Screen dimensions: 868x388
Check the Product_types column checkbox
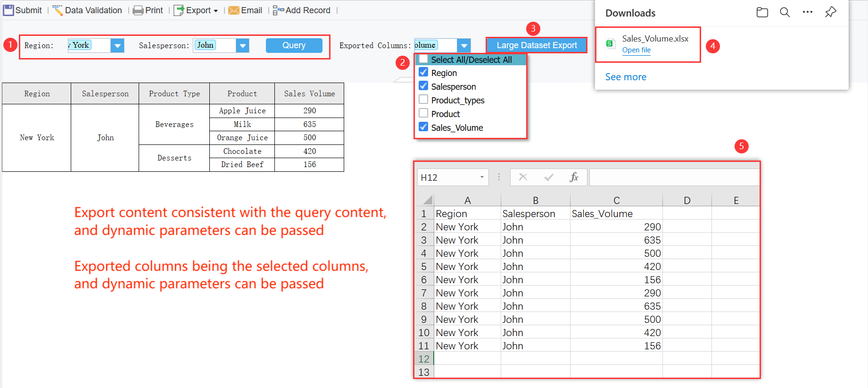pyautogui.click(x=423, y=100)
